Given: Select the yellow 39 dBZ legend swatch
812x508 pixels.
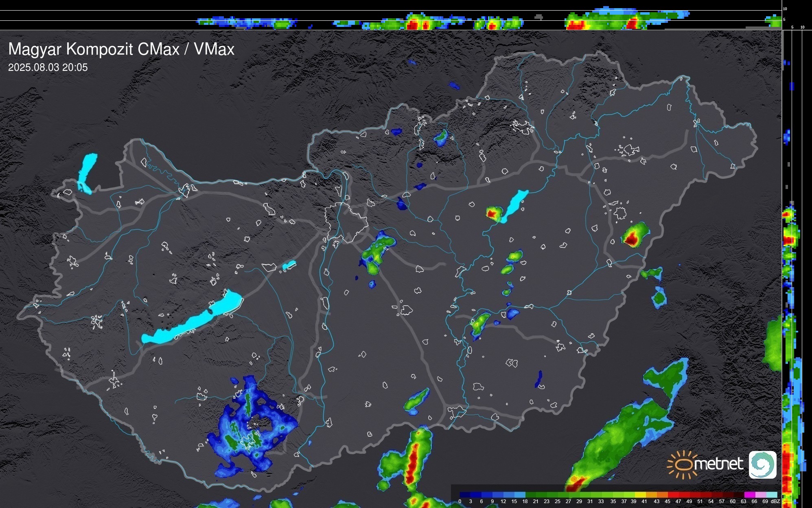Looking at the screenshot, I should (x=640, y=495).
